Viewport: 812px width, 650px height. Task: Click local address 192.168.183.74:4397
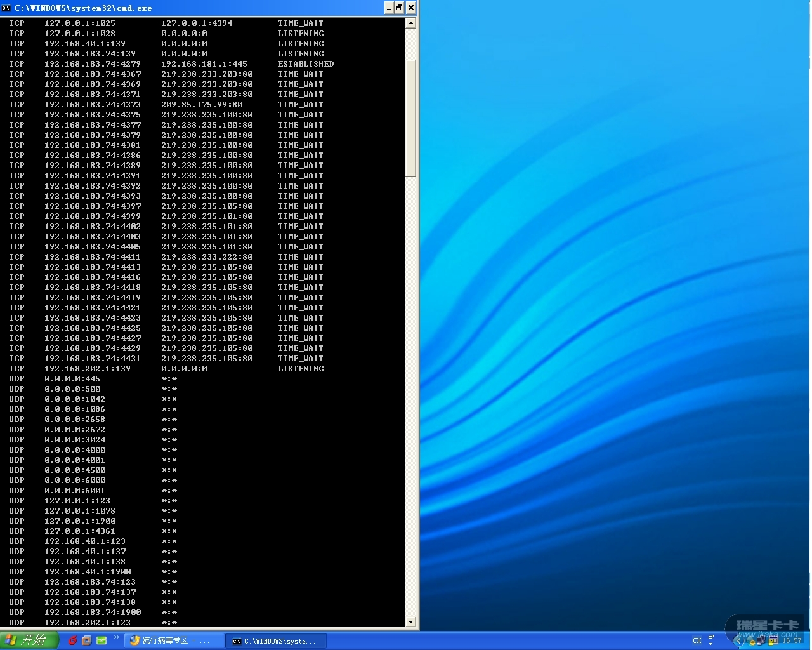pyautogui.click(x=93, y=206)
